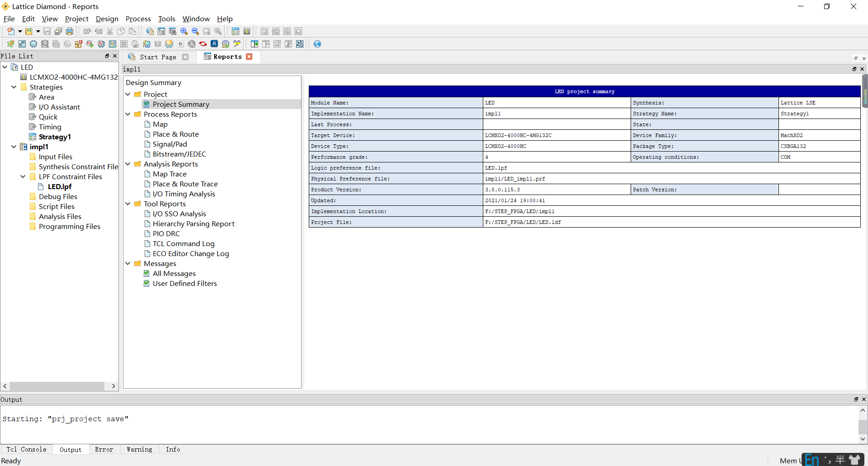The width and height of the screenshot is (868, 466).
Task: Click the Zoom Fit magnifier icon
Action: [x=207, y=31]
